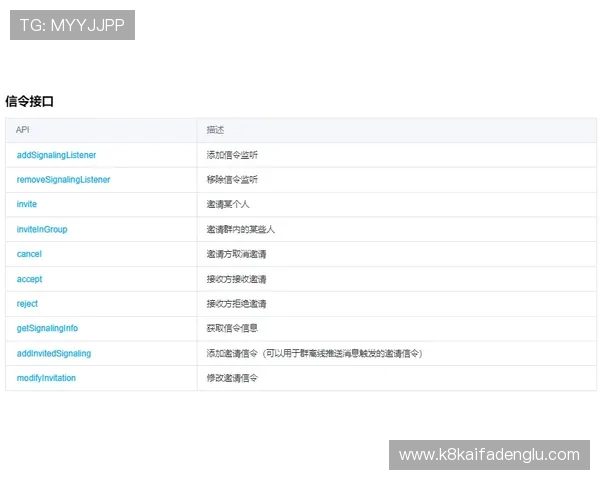The image size is (600, 480).
Task: Select description text 邀请某个人
Action: (228, 204)
